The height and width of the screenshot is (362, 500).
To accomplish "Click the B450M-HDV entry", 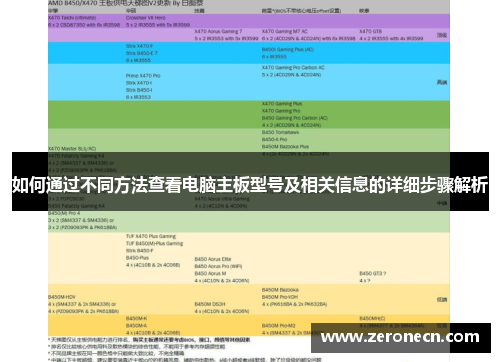I will (62, 297).
